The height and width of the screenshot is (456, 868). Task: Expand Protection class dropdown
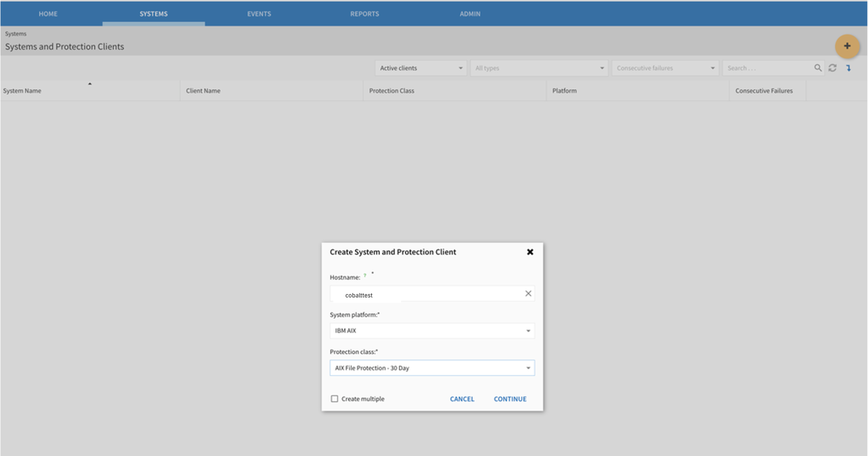click(x=432, y=368)
